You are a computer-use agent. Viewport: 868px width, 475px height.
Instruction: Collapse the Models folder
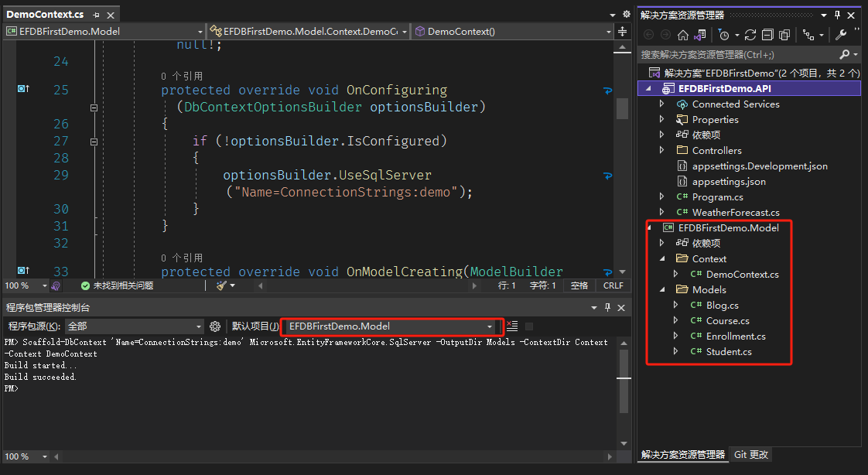tap(663, 289)
